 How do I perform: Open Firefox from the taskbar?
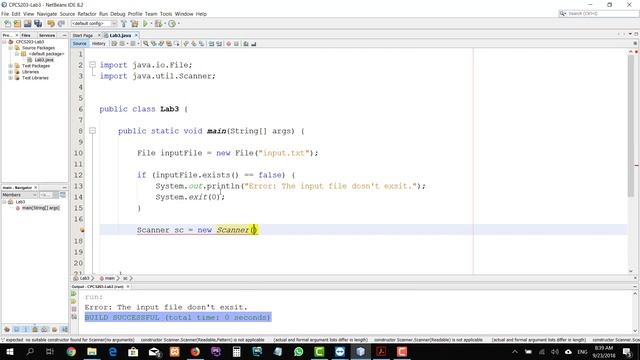pos(195,351)
